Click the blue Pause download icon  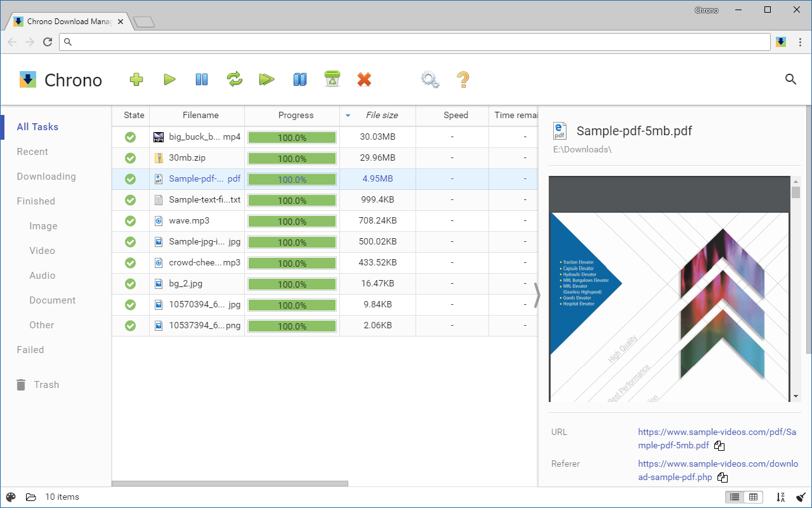point(202,79)
